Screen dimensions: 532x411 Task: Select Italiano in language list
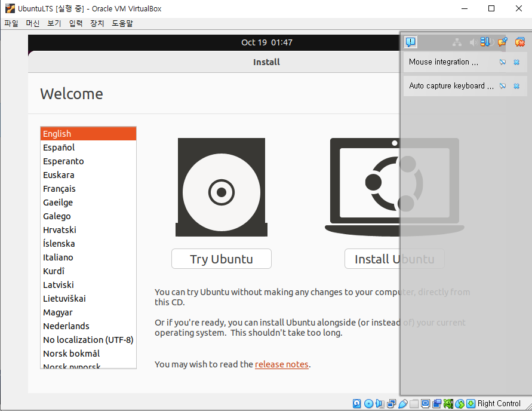point(88,257)
